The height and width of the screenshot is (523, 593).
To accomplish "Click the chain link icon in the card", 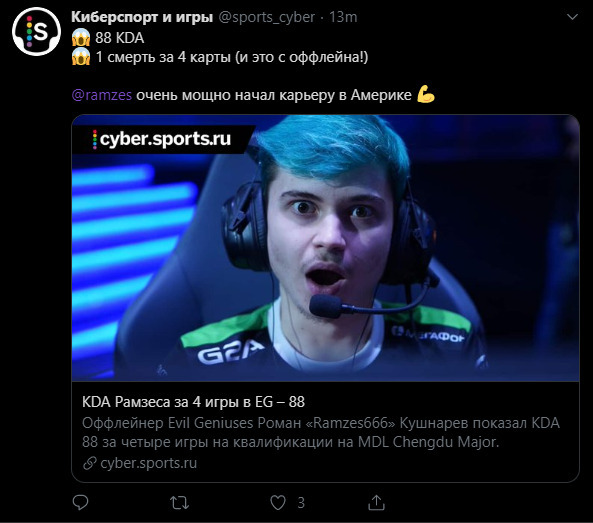I will (x=90, y=463).
